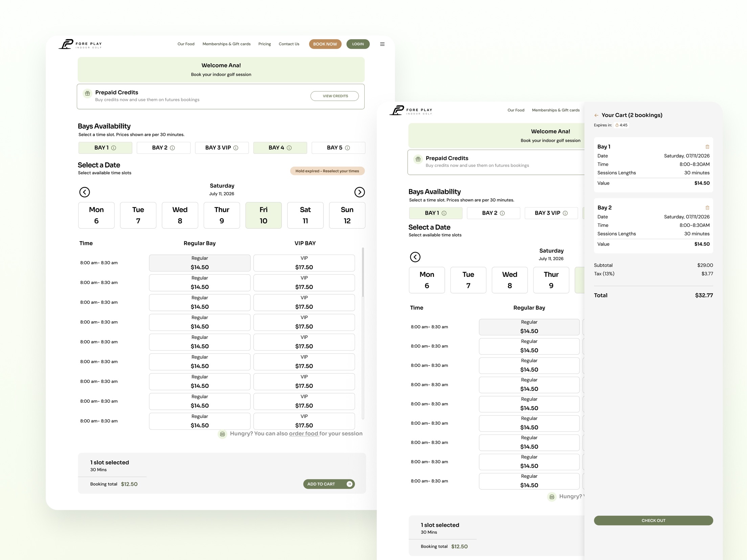Select first VIP $17.50 slot in left window
747x560 pixels.
click(304, 263)
